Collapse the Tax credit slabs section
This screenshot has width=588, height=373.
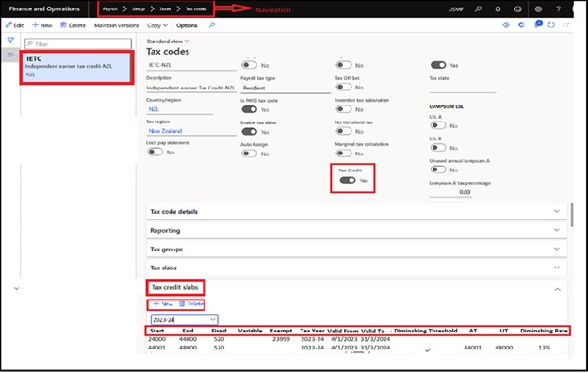[x=557, y=289]
